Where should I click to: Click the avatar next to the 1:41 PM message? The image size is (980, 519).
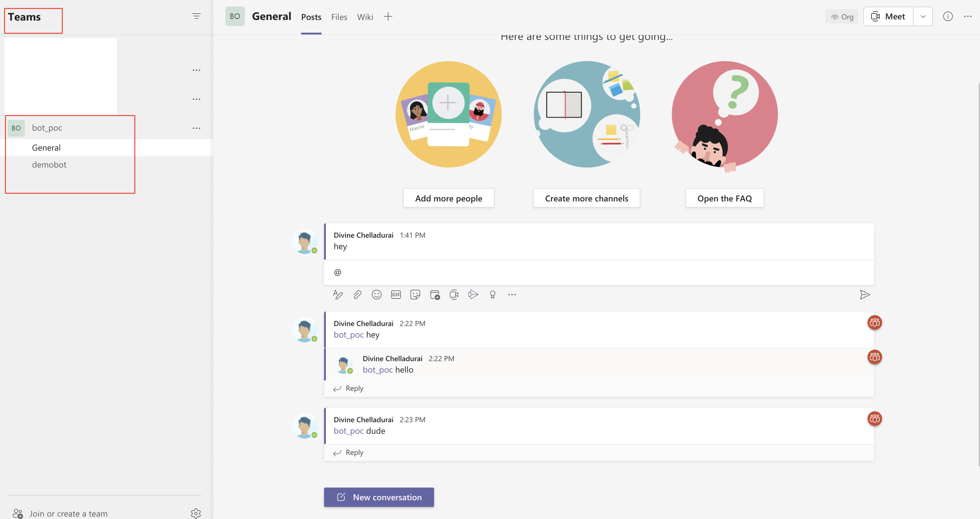(x=304, y=241)
